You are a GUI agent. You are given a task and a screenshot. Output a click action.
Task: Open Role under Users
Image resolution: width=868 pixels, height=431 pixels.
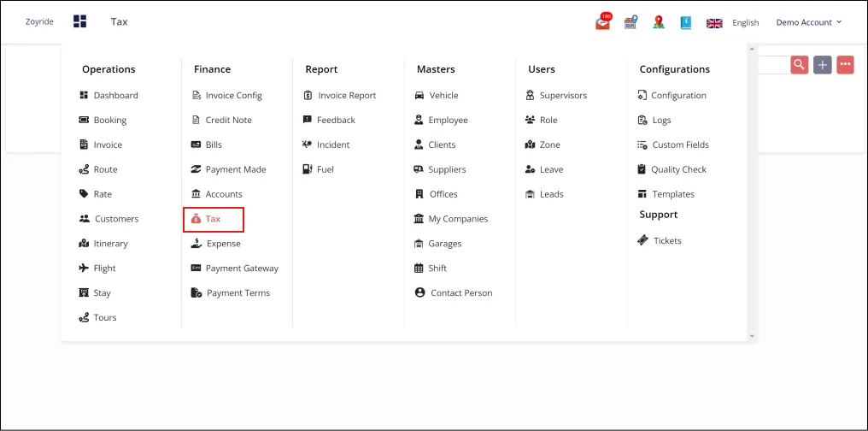[x=542, y=120]
